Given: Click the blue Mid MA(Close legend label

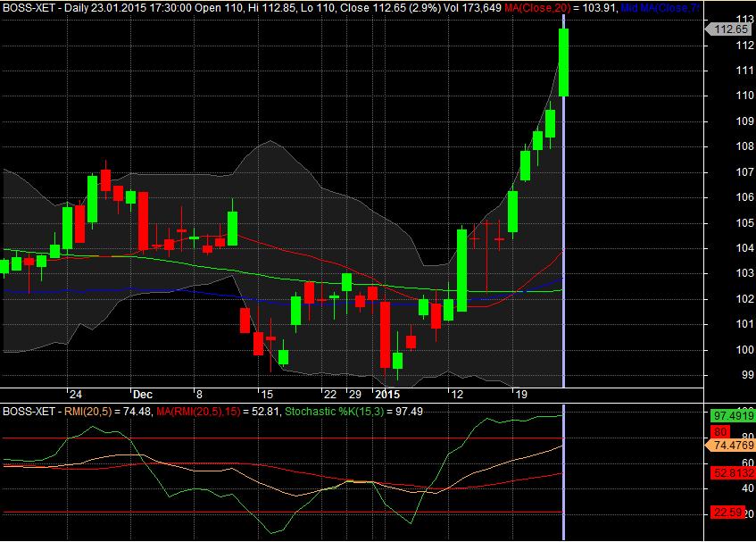Looking at the screenshot, I should click(660, 8).
